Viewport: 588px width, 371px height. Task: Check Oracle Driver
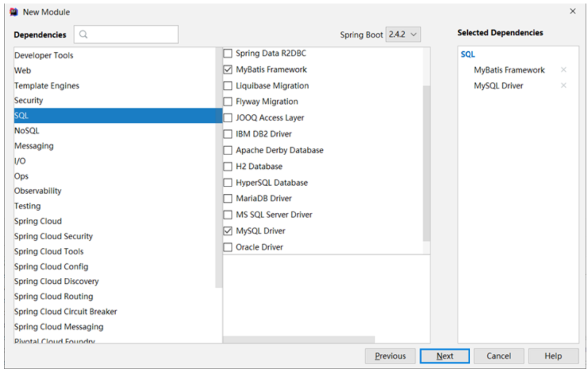click(228, 247)
